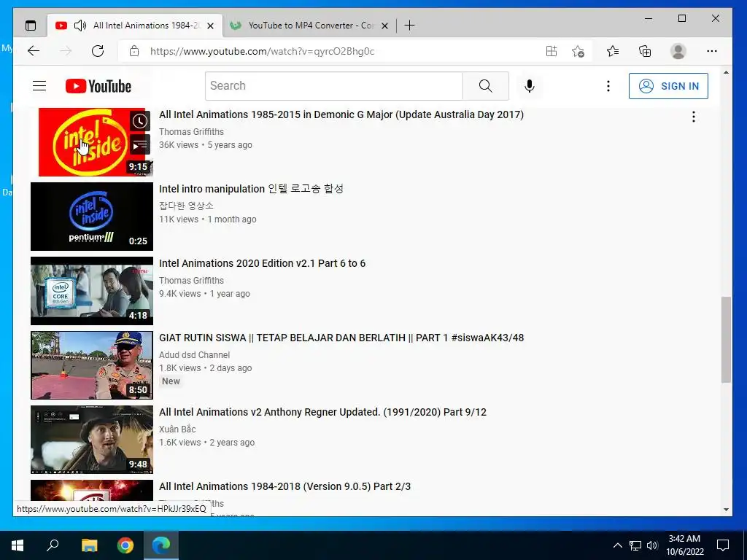The height and width of the screenshot is (560, 747).
Task: Open the YouTube hamburger guide menu
Action: coord(39,86)
